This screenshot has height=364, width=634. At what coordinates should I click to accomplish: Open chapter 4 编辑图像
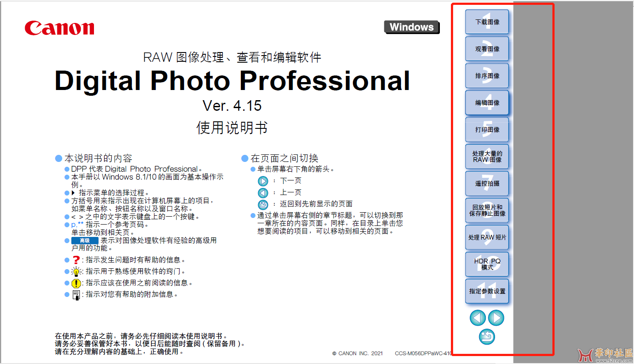(487, 102)
